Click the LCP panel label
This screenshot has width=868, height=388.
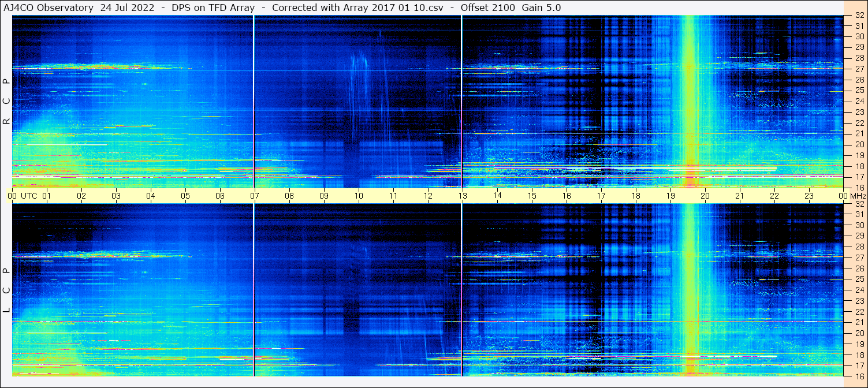click(x=6, y=290)
